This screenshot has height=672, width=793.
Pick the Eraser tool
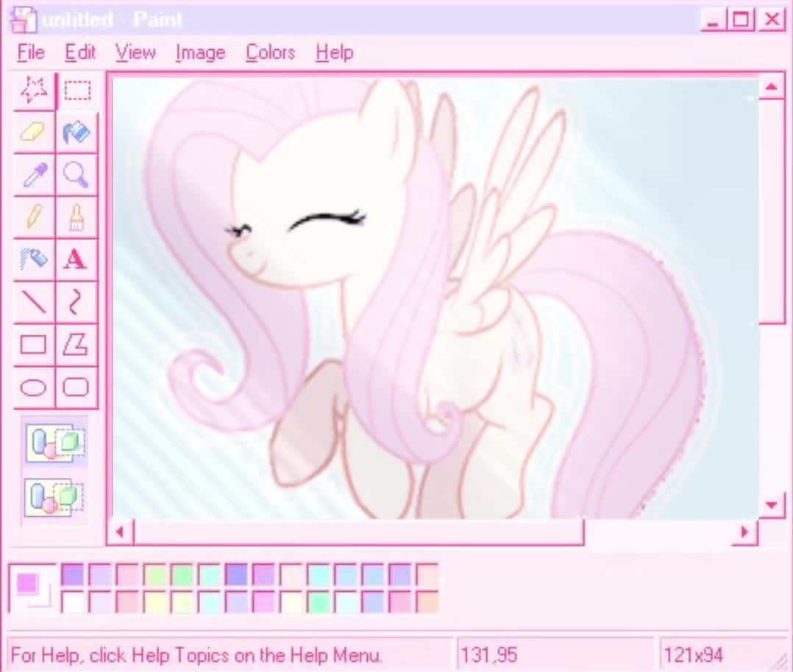[x=34, y=132]
